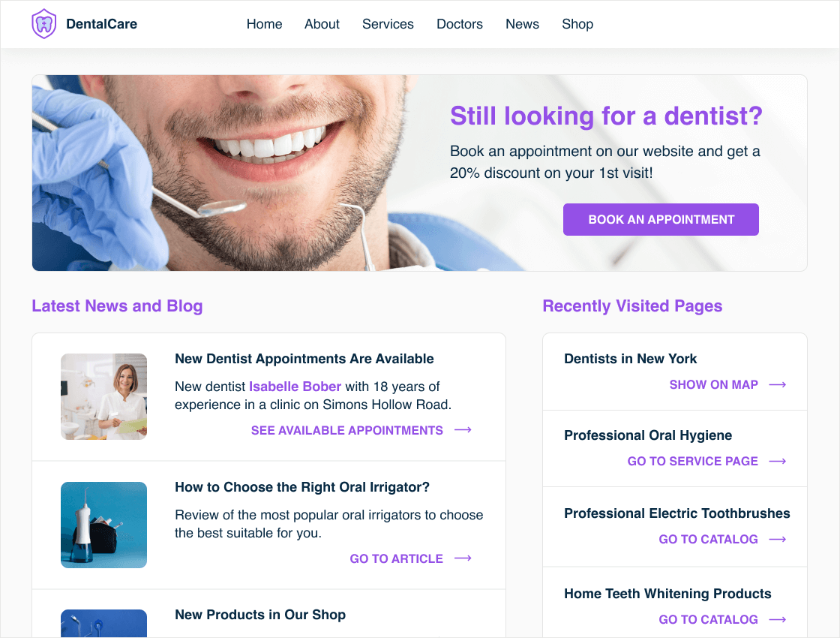Open the Doctors navigation link
This screenshot has height=638, width=840.
point(460,24)
